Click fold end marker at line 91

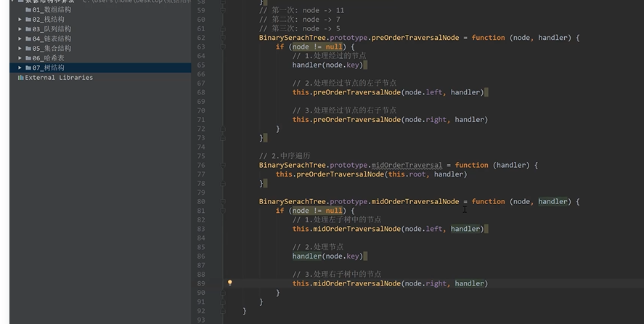coord(223,301)
